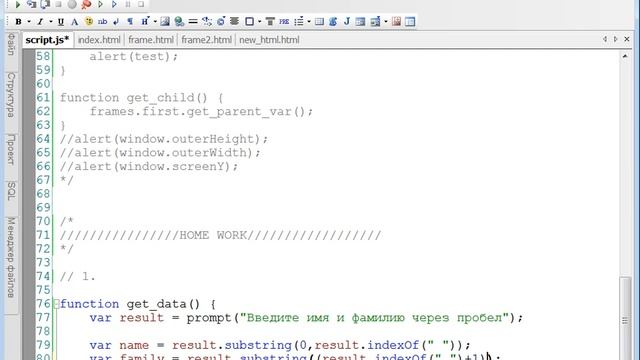Insert non-breaking space with nb icon
640x360 pixels.
coord(102,22)
